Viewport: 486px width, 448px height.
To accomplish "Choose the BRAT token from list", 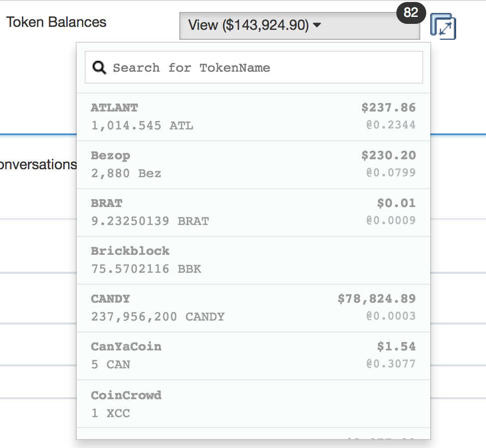I will coord(253,212).
